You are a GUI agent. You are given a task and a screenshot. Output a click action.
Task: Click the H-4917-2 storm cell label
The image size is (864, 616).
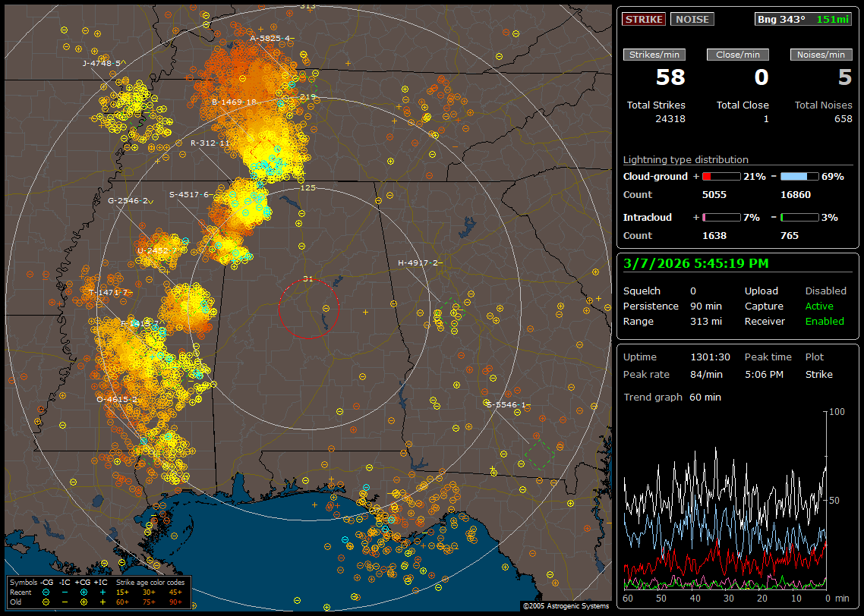click(418, 263)
